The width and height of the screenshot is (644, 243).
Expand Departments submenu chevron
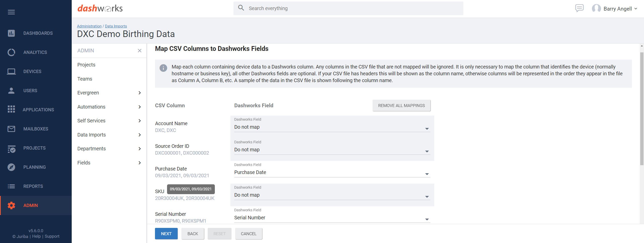(140, 149)
